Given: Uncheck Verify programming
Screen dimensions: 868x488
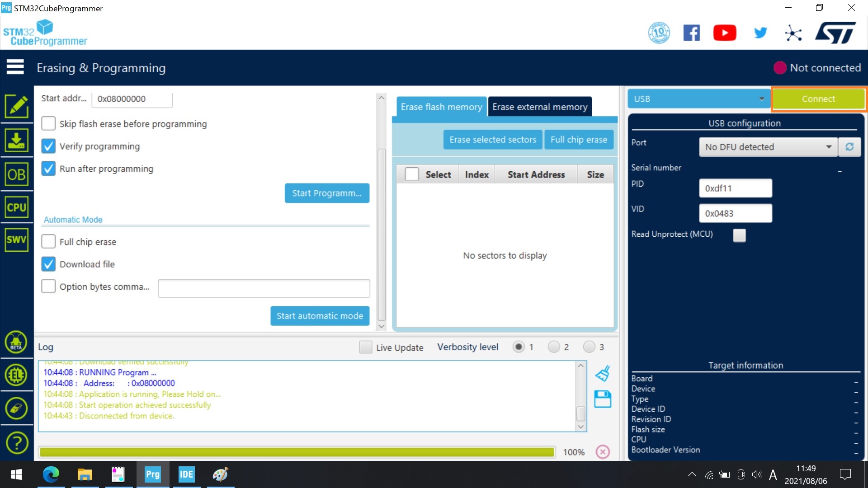Looking at the screenshot, I should 48,146.
